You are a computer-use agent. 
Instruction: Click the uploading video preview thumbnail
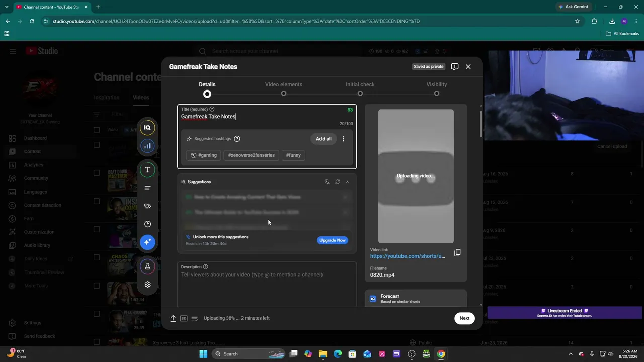[x=416, y=176]
